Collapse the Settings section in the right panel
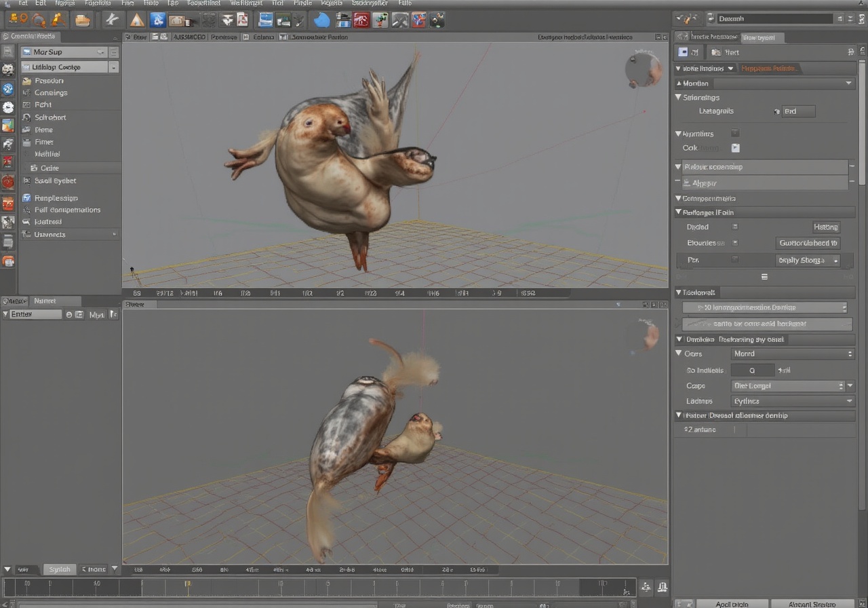The height and width of the screenshot is (608, 868). pyautogui.click(x=677, y=98)
